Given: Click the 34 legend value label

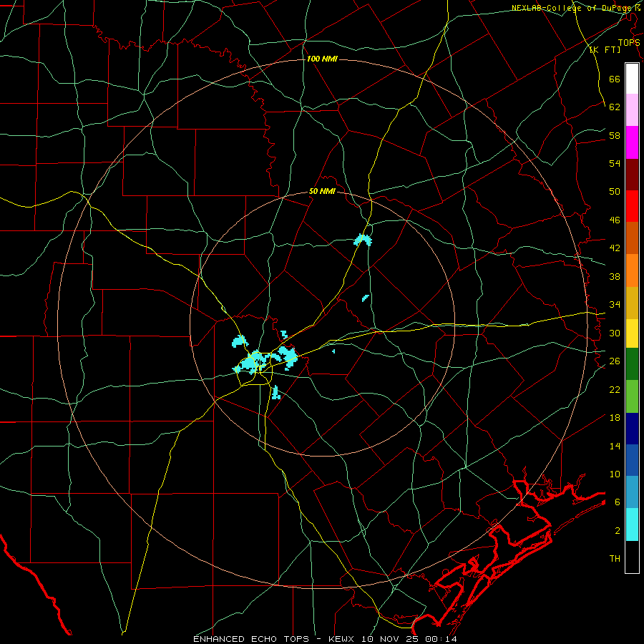Looking at the screenshot, I should click(x=615, y=305).
